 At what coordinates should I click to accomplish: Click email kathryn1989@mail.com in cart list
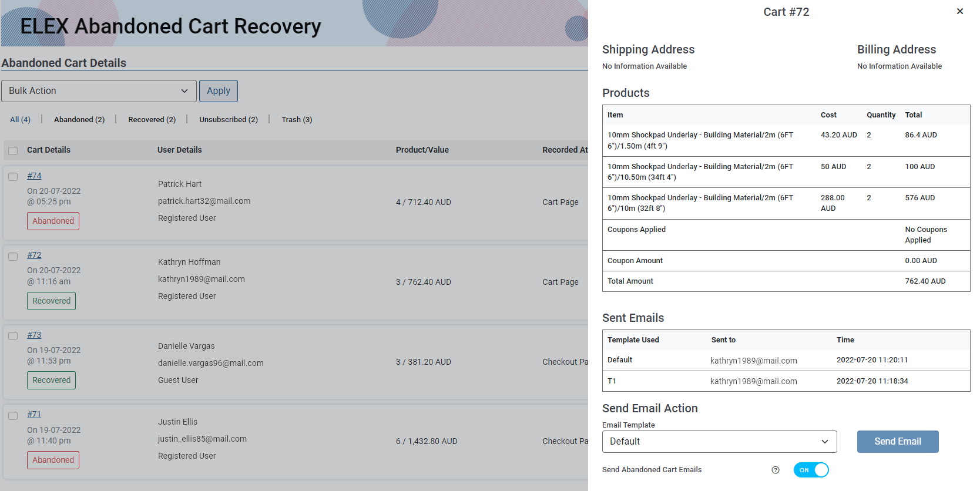[x=202, y=279]
